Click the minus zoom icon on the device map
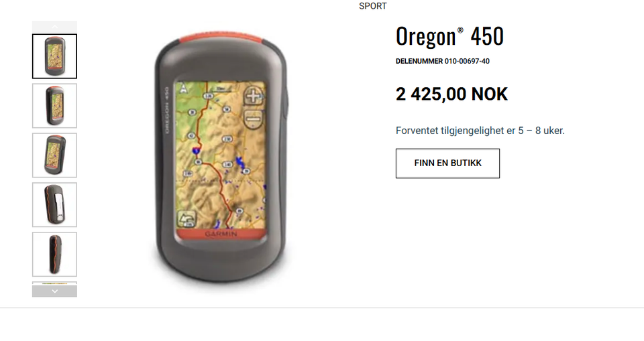The width and height of the screenshot is (644, 341). click(254, 119)
